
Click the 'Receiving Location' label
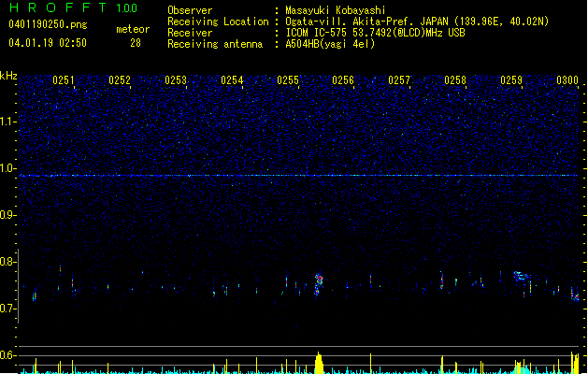pyautogui.click(x=218, y=22)
